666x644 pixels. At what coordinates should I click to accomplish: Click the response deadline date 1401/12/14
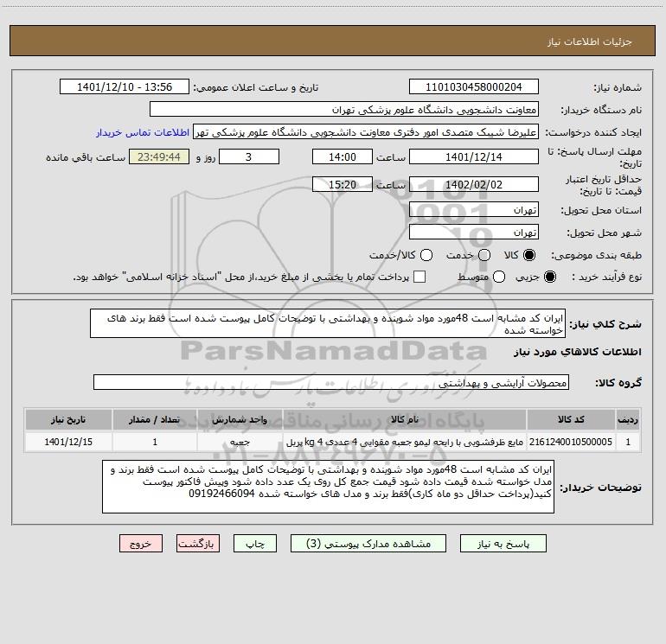coord(474,156)
